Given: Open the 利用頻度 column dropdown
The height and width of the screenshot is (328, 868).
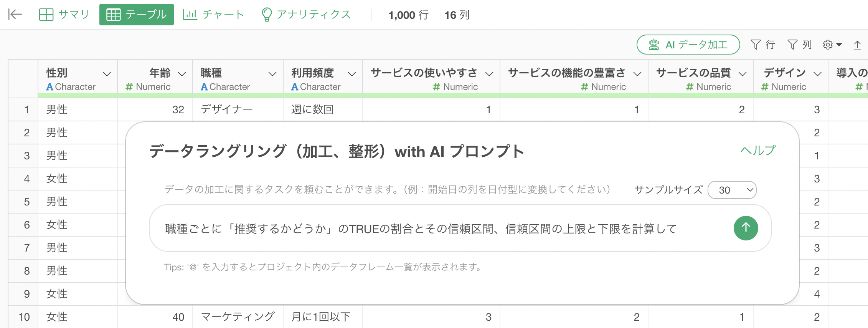Looking at the screenshot, I should point(352,74).
